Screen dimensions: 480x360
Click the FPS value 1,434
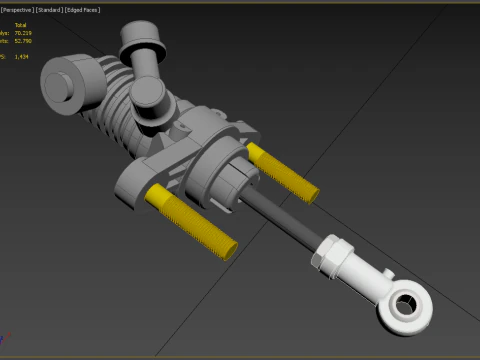point(21,57)
